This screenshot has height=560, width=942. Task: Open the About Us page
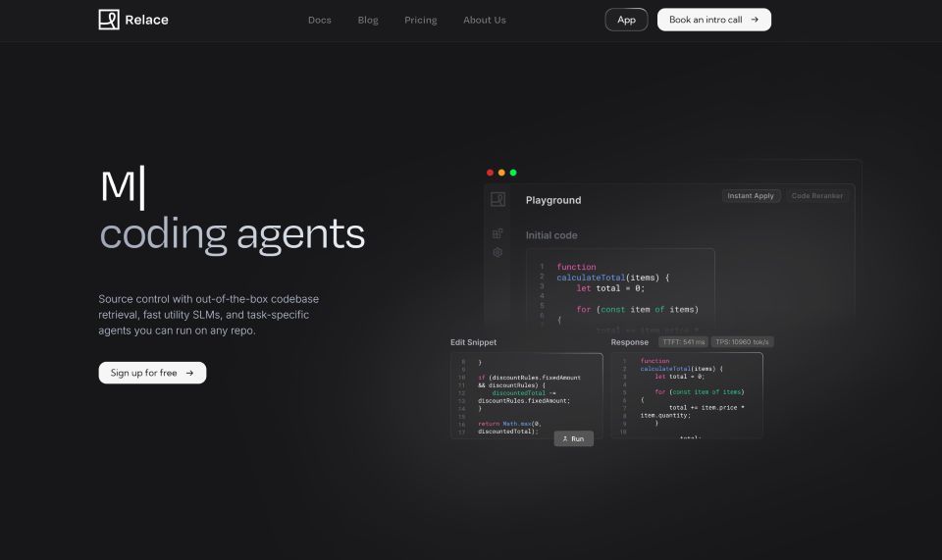(x=484, y=20)
